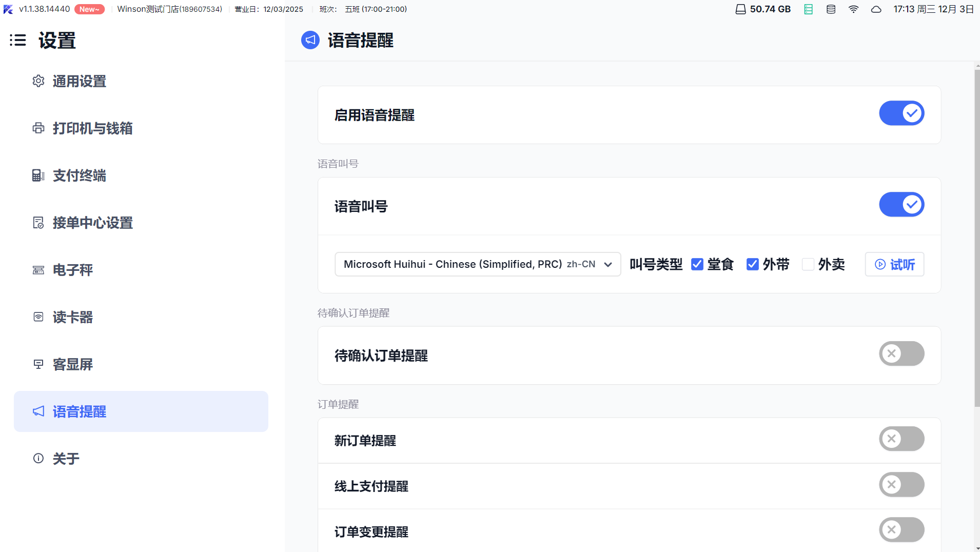Viewport: 980px width, 552px height.
Task: Disable the 启用语音提醒 switch
Action: (x=901, y=113)
